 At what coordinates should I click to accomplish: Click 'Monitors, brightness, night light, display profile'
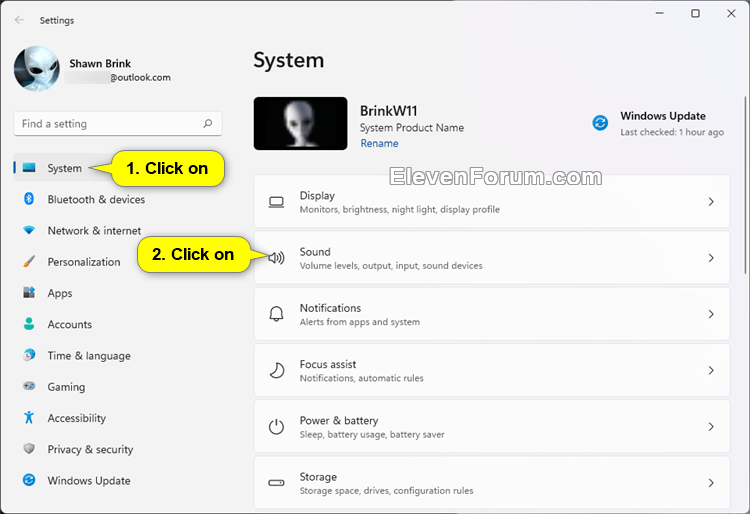pyautogui.click(x=399, y=209)
